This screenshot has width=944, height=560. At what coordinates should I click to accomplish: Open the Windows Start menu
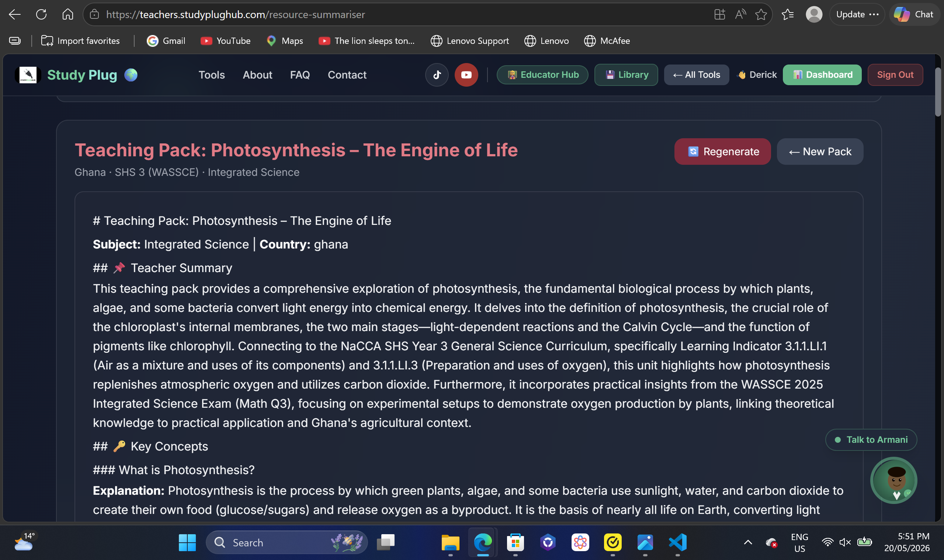pos(187,543)
